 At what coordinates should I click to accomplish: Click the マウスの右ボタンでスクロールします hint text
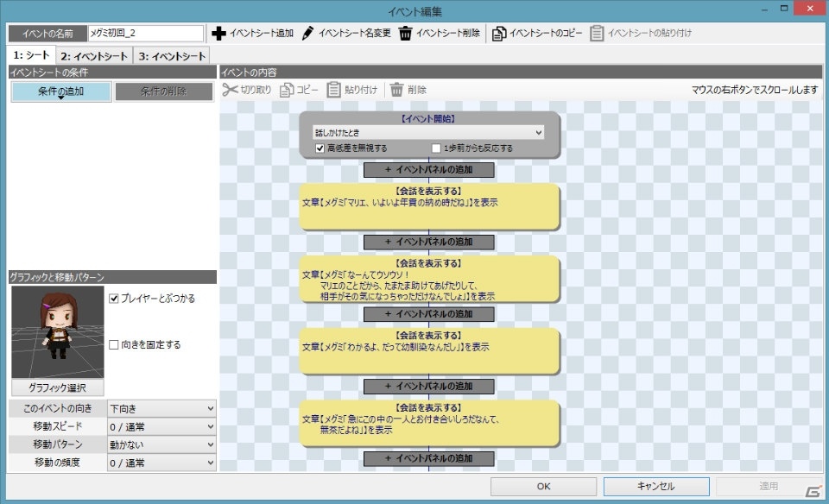(755, 90)
